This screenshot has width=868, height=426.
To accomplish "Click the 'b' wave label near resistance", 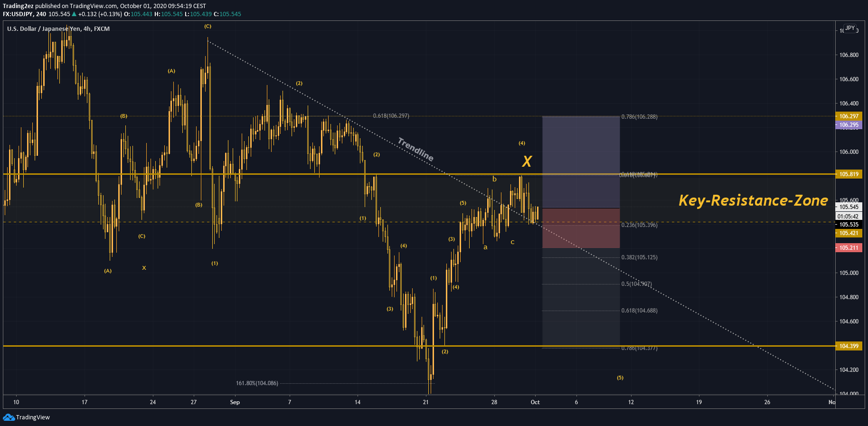I will (x=494, y=179).
